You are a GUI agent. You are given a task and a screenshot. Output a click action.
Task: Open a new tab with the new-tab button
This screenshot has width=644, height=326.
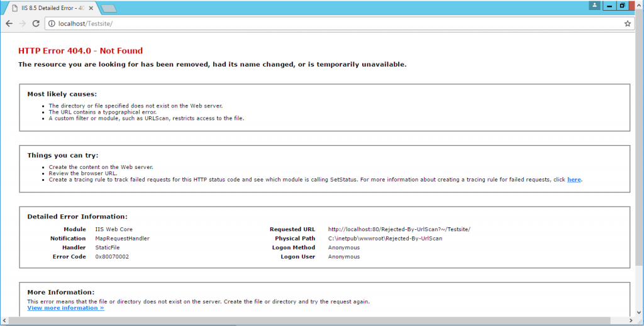click(x=108, y=8)
